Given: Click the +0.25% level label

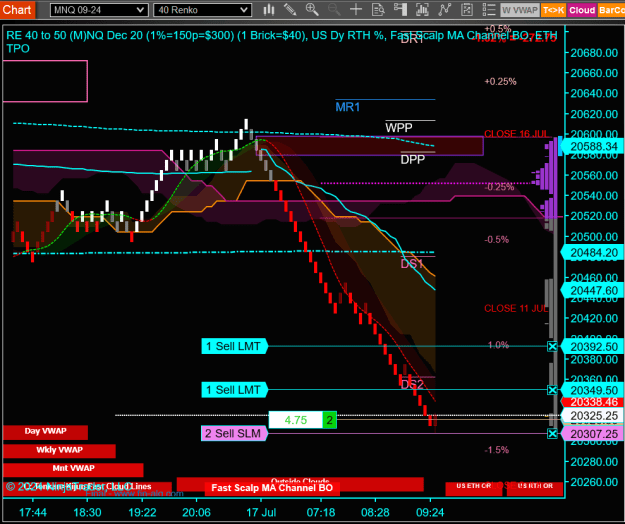Looking at the screenshot, I should click(x=500, y=82).
